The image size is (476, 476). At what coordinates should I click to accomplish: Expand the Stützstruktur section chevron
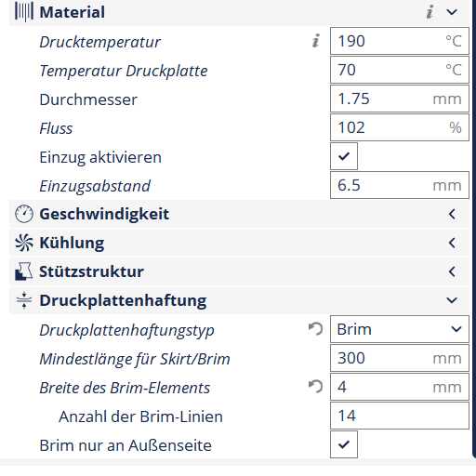(x=452, y=271)
